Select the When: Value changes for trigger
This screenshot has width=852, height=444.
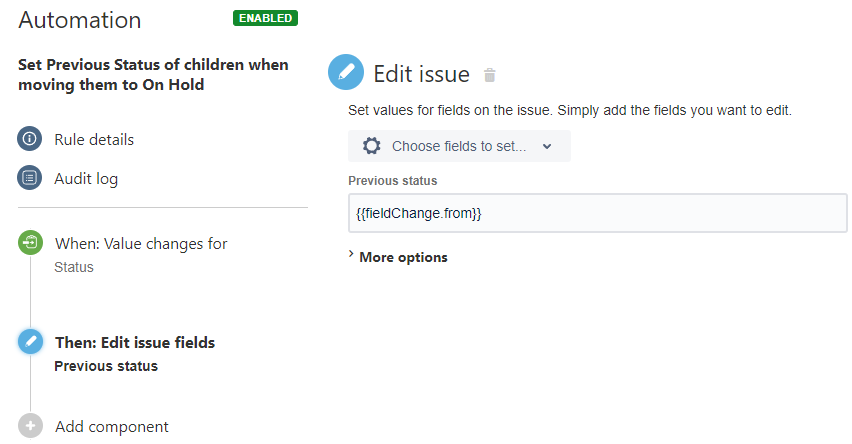141,244
